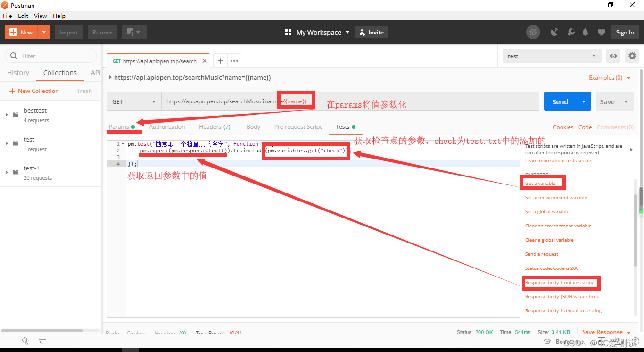Open notifications bell icon
The width and height of the screenshot is (644, 352).
tap(586, 33)
